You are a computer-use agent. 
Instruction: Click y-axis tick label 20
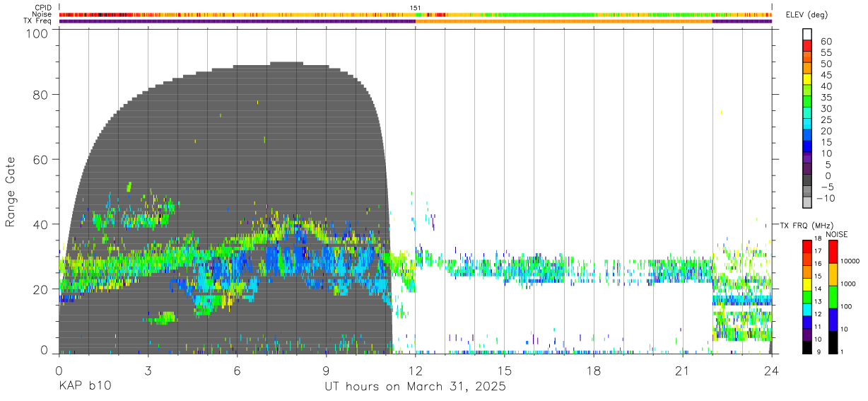pos(40,289)
